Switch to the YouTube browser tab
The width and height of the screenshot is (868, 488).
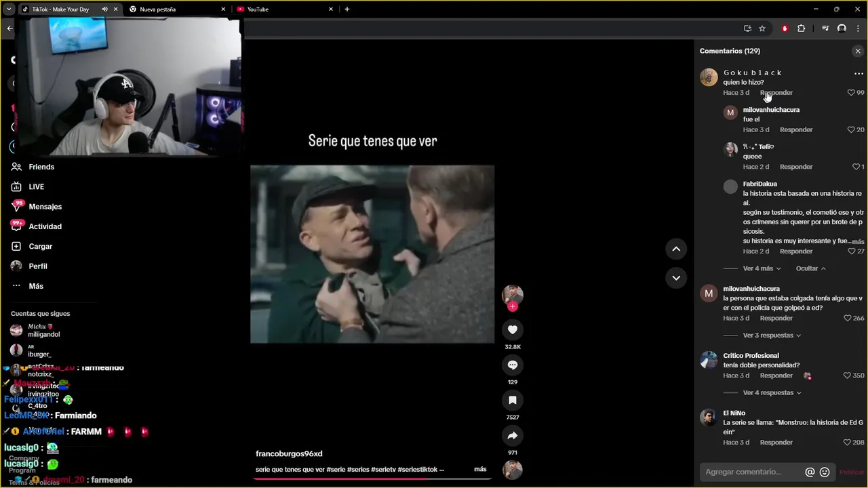[285, 9]
